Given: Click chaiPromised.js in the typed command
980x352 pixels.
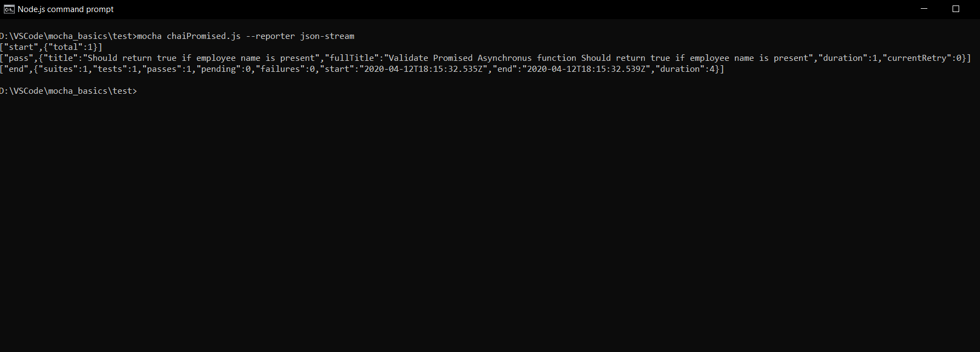Looking at the screenshot, I should click(203, 36).
